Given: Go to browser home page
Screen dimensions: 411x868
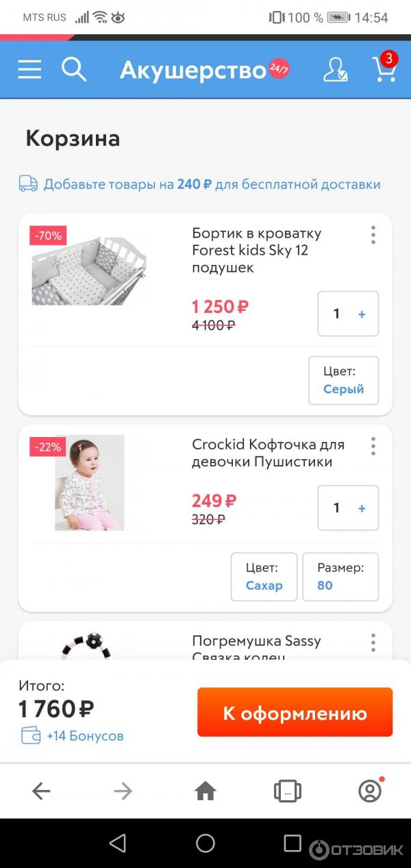Looking at the screenshot, I should coord(206,791).
